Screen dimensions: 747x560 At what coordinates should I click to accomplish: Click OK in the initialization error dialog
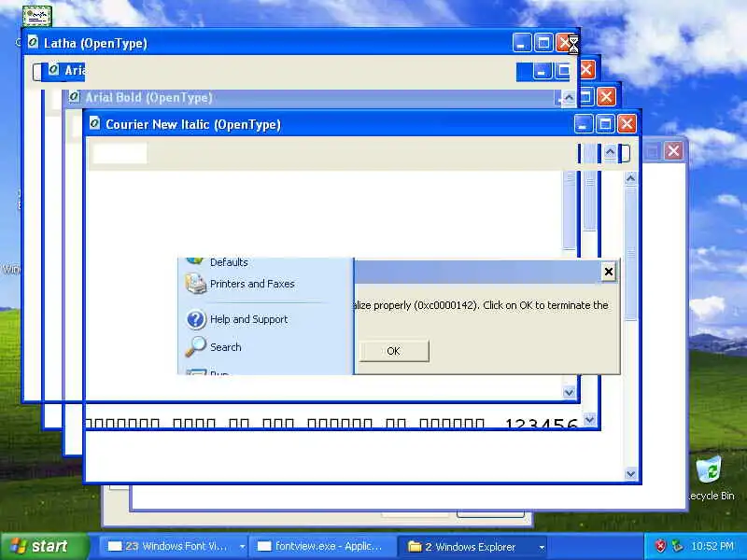393,351
